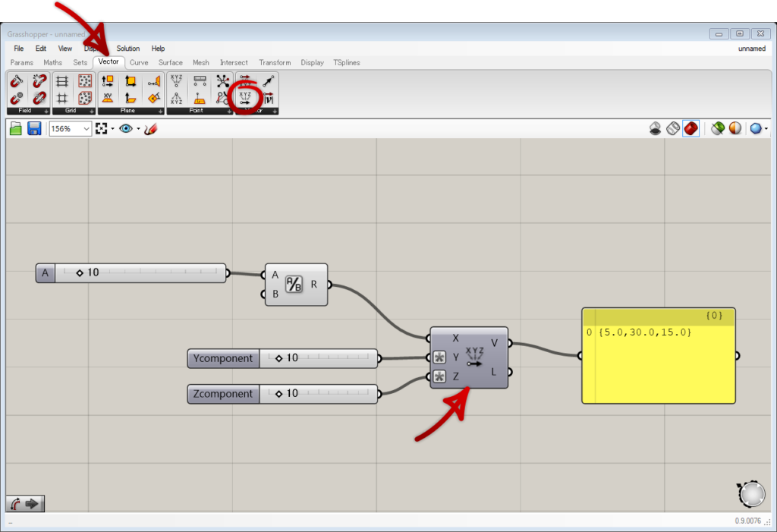The width and height of the screenshot is (777, 532).
Task: Click the compass widget in canvas corner
Action: tap(751, 494)
